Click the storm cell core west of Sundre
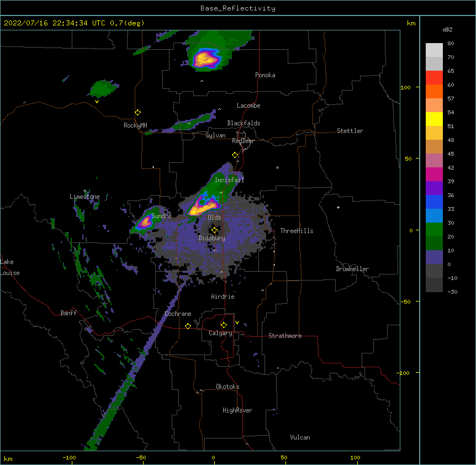476x465 pixels. [x=145, y=222]
